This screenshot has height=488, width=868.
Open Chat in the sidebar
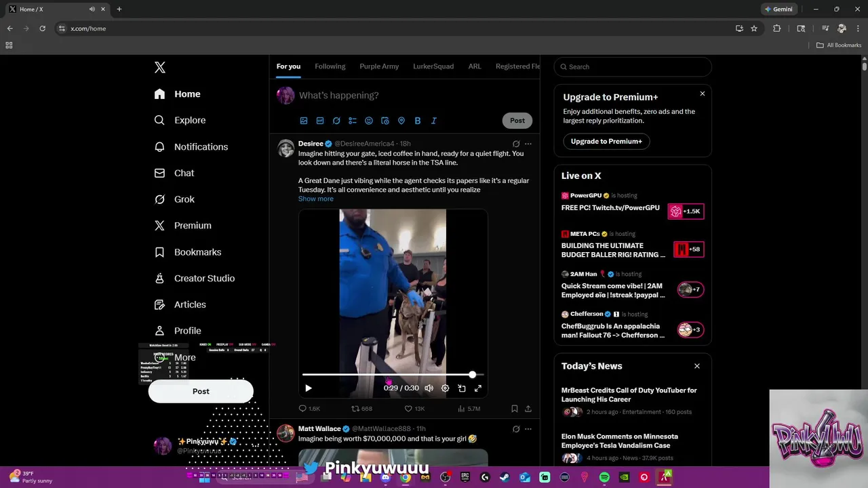click(174, 173)
